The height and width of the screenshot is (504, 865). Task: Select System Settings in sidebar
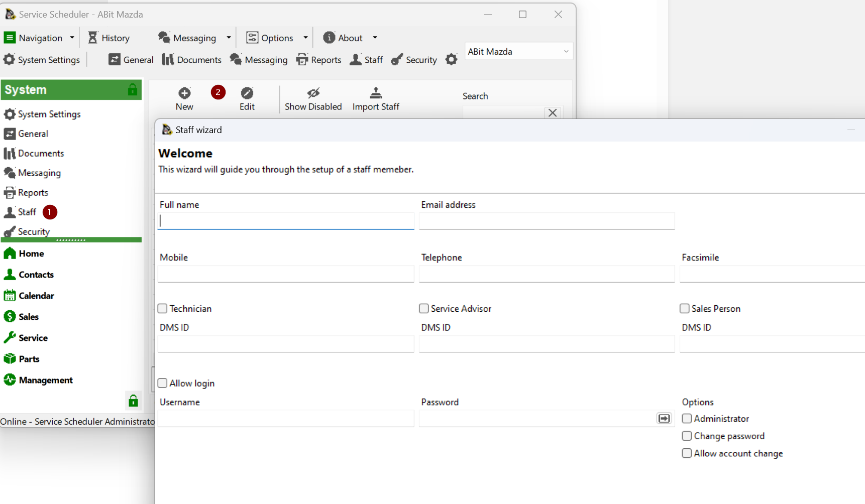pyautogui.click(x=42, y=114)
